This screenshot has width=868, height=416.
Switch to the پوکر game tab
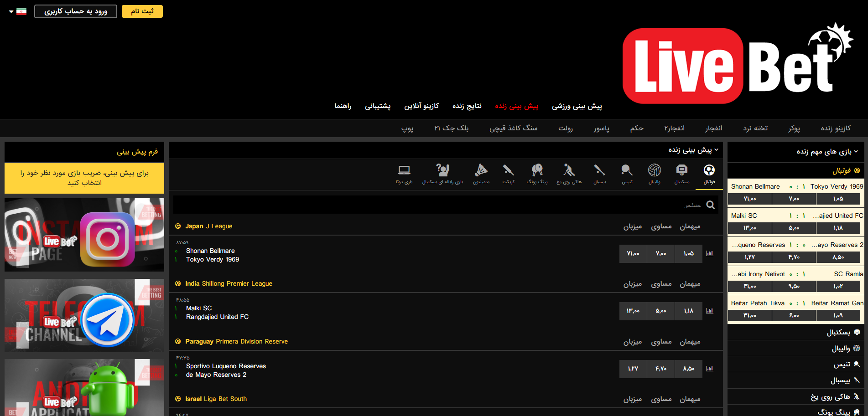pos(794,128)
